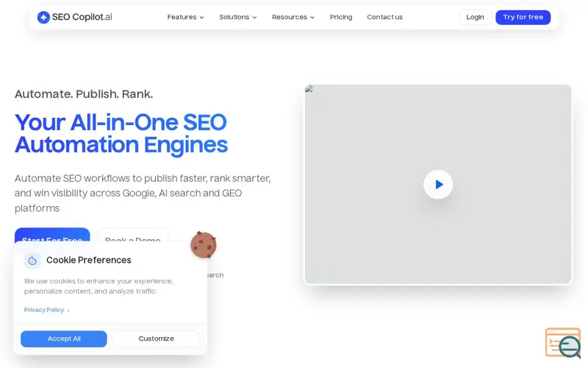
Task: Click the Login button
Action: 475,17
